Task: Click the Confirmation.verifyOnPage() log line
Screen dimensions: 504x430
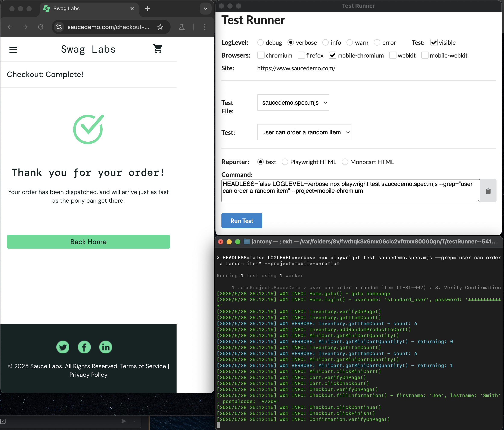Action: click(x=303, y=419)
